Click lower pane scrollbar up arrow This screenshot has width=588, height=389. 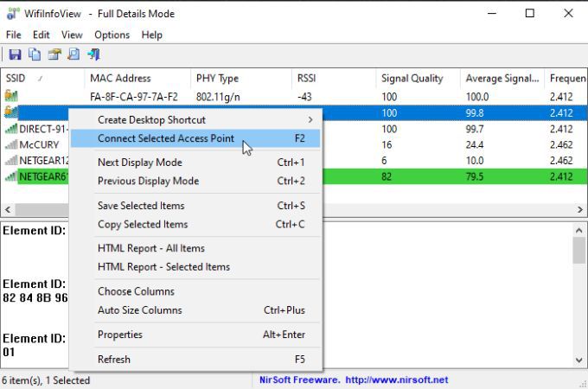point(578,231)
